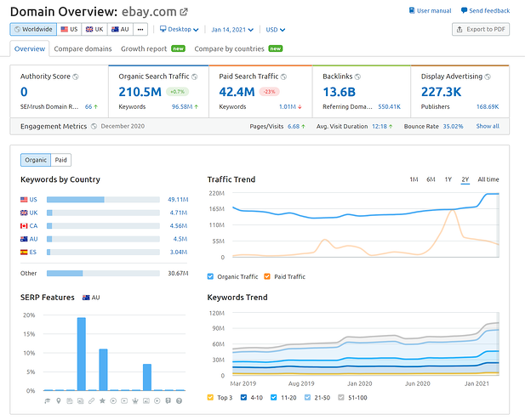Click the AU flag beside SERP Features
This screenshot has width=531, height=420.
86,298
